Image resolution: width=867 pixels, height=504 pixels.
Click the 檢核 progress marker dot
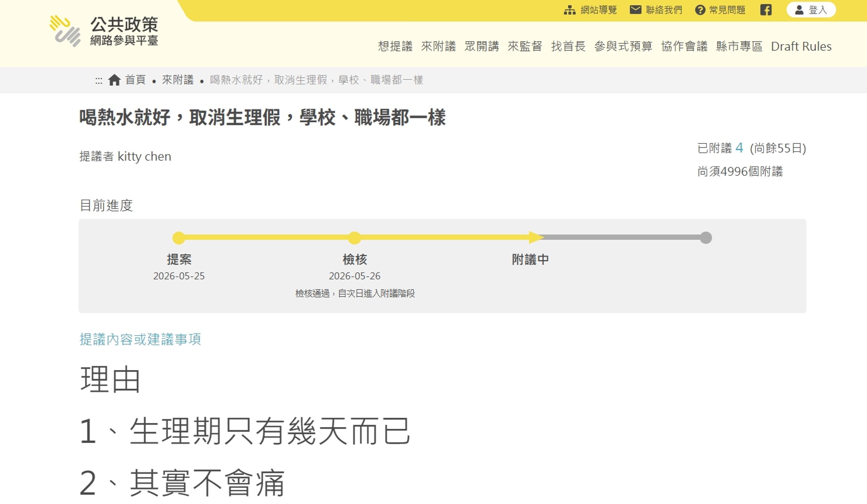[x=355, y=238]
